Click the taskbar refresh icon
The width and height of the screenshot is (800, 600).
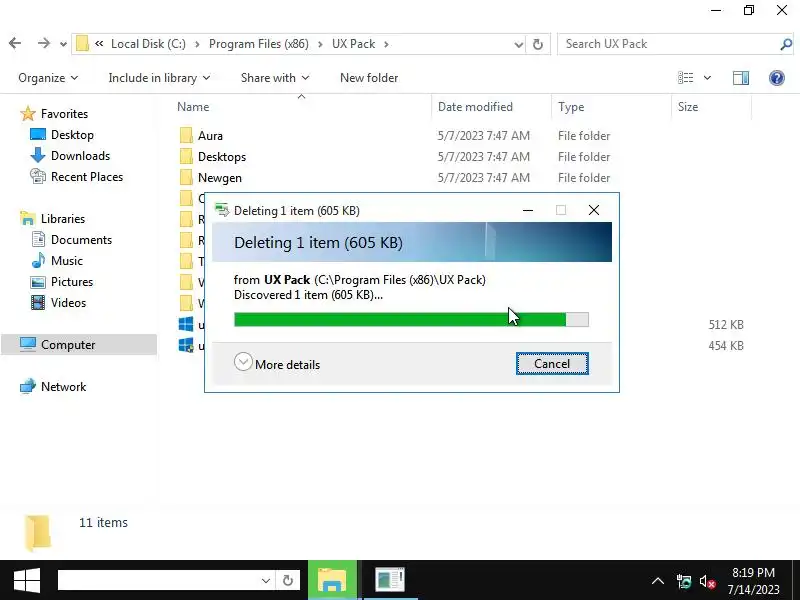[288, 581]
